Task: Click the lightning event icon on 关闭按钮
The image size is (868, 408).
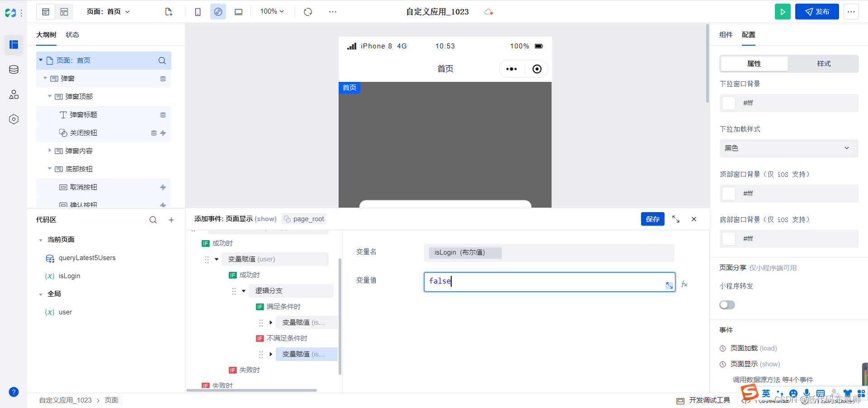Action: click(163, 133)
